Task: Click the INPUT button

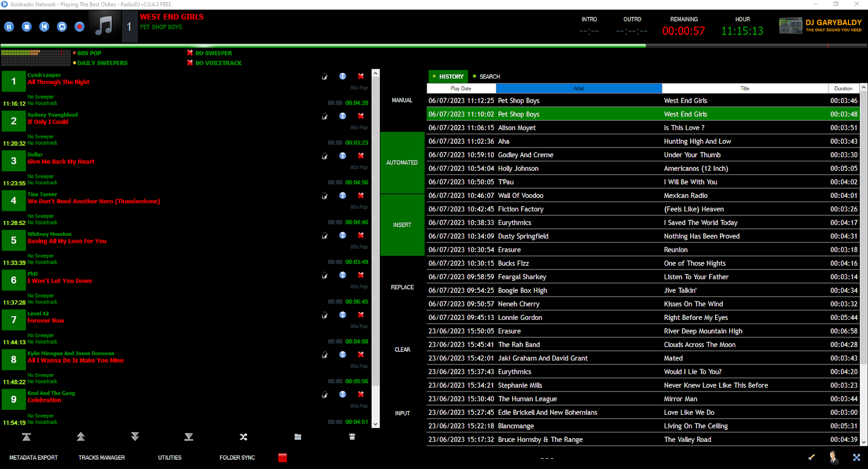Action: point(402,413)
